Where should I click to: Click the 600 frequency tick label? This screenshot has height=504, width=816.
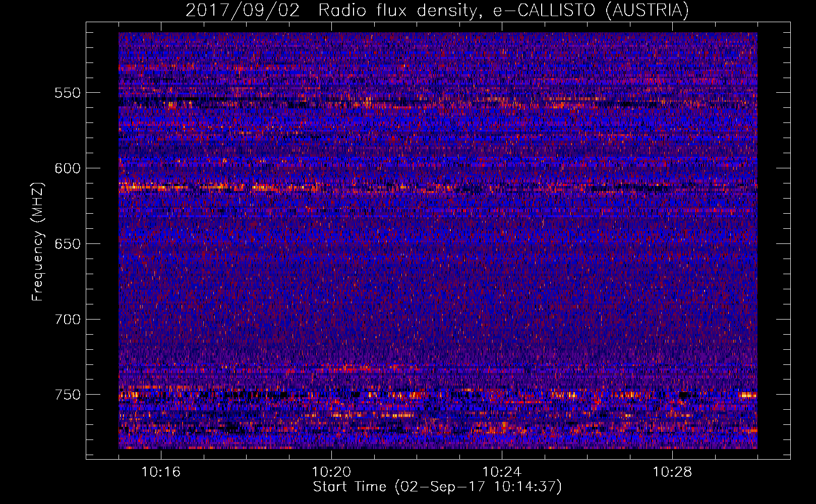pos(68,168)
